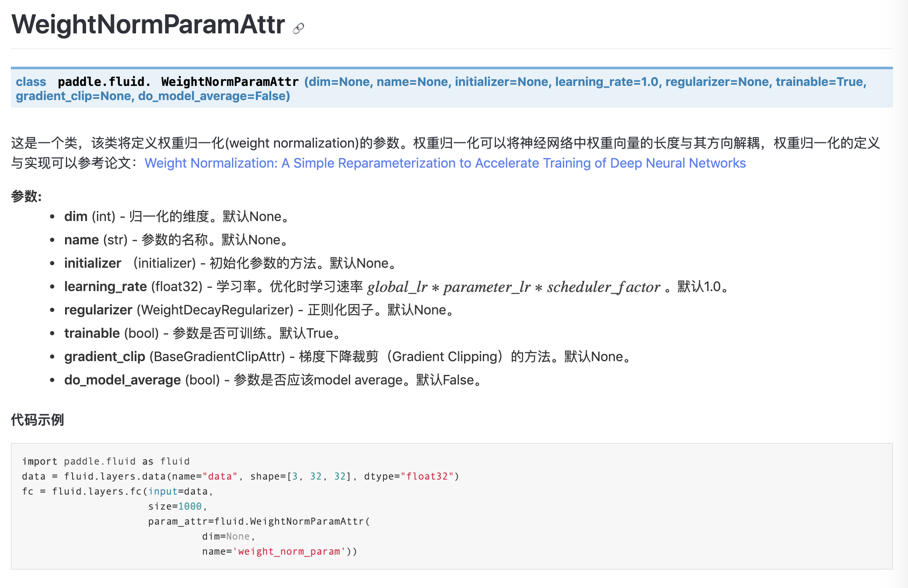Image resolution: width=908 pixels, height=588 pixels.
Task: Click the learning_rate parameter name
Action: point(105,286)
